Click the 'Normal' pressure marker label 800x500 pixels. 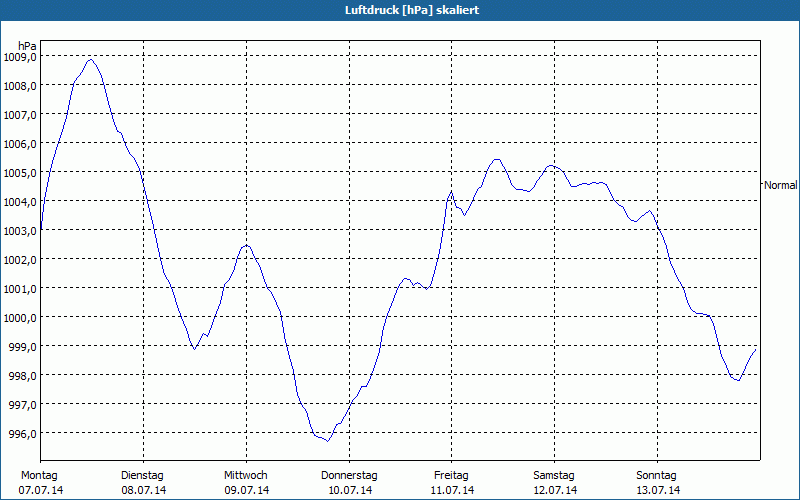(781, 185)
